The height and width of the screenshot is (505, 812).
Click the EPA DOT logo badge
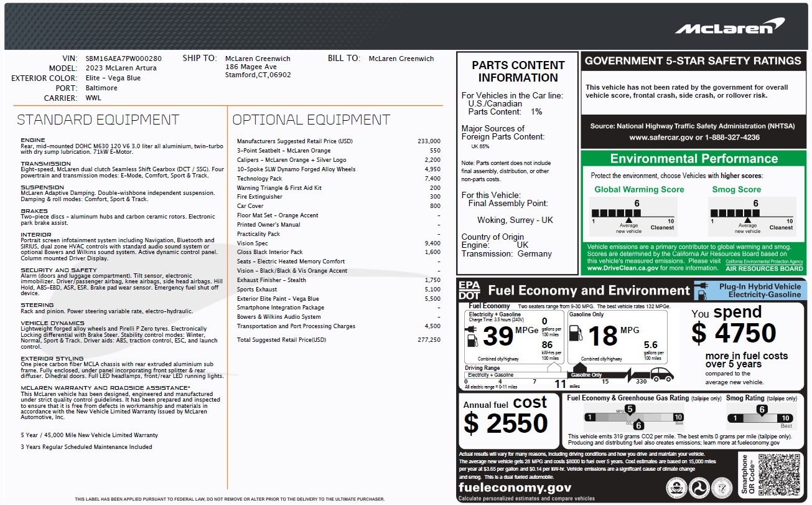469,290
